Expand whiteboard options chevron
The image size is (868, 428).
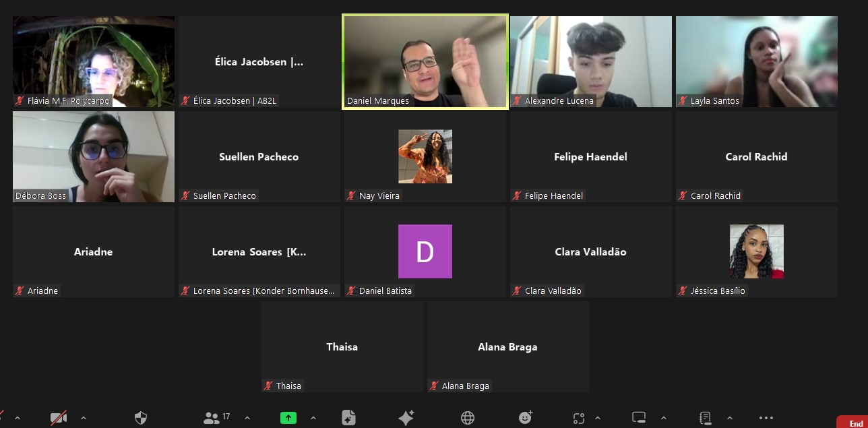(x=664, y=418)
